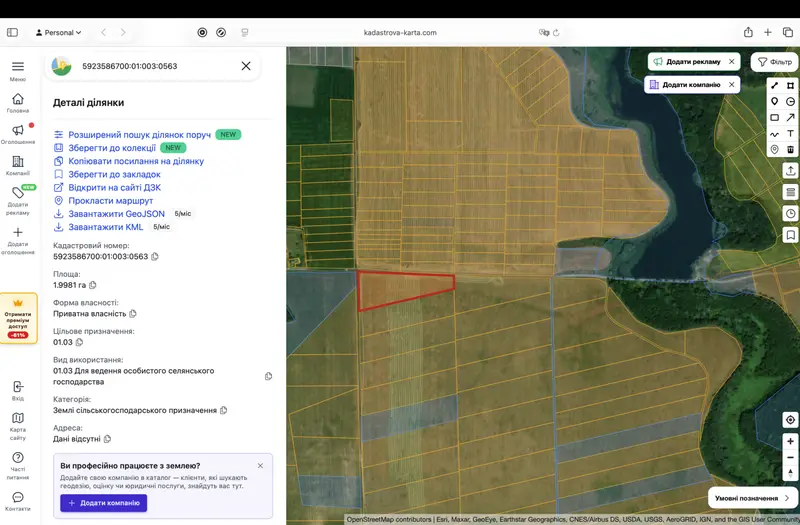Open the history clock map button

click(x=790, y=213)
